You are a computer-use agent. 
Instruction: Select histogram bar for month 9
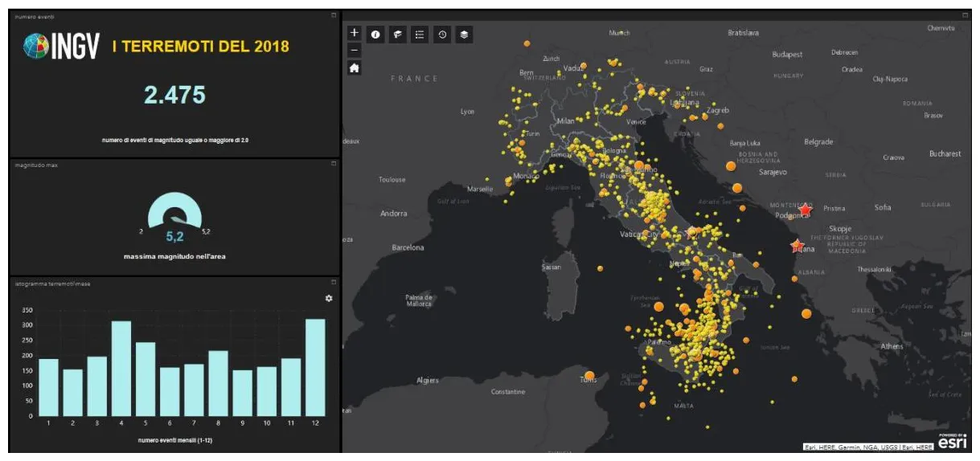click(242, 393)
